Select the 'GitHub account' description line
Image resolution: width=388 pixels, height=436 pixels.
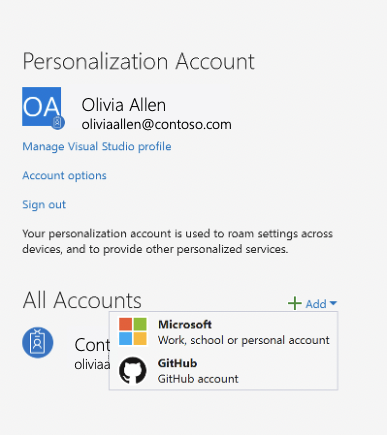pyautogui.click(x=198, y=379)
